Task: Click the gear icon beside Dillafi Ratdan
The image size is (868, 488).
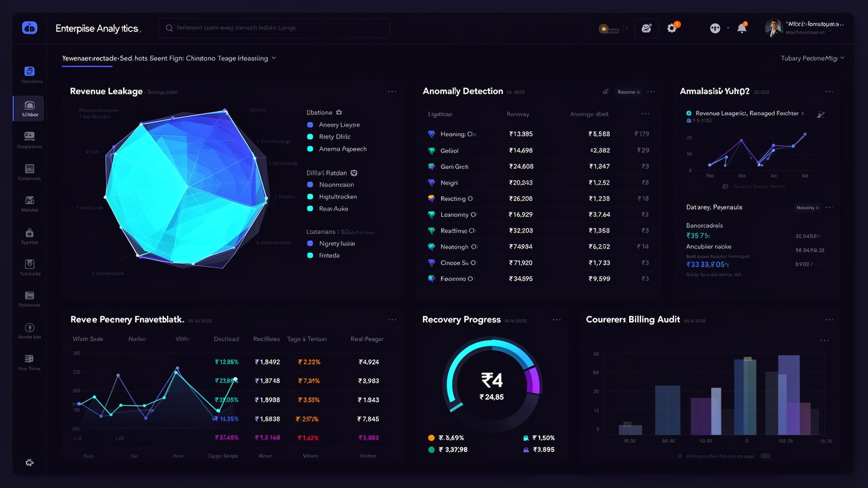Action: point(354,173)
